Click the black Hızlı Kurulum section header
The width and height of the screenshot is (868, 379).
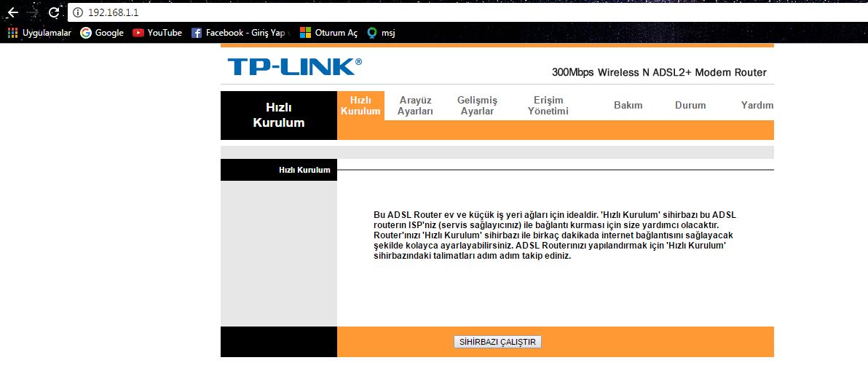278,170
